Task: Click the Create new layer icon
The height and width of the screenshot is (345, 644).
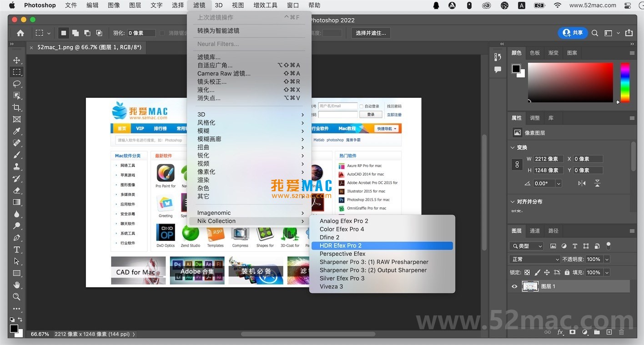Action: click(x=609, y=333)
